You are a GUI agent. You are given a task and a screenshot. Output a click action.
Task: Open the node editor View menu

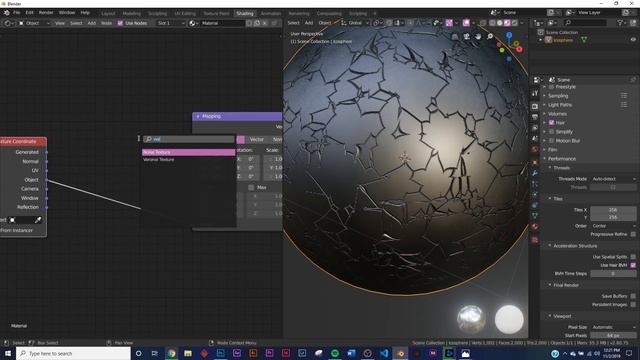click(x=60, y=23)
